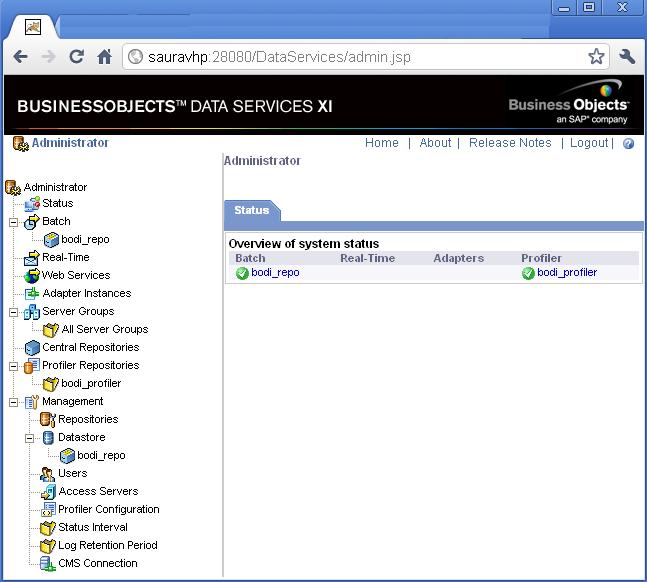This screenshot has width=647, height=582.
Task: Select the Access Servers tree label
Action: click(98, 491)
